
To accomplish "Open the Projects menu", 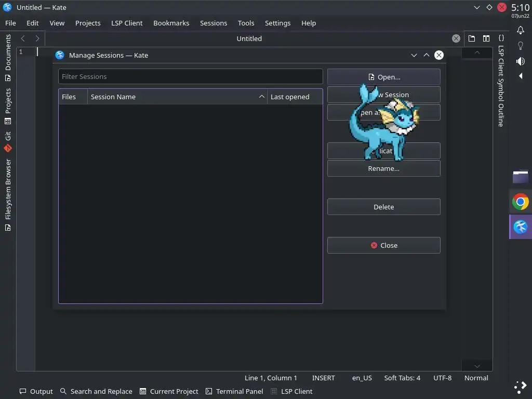I will [x=88, y=23].
